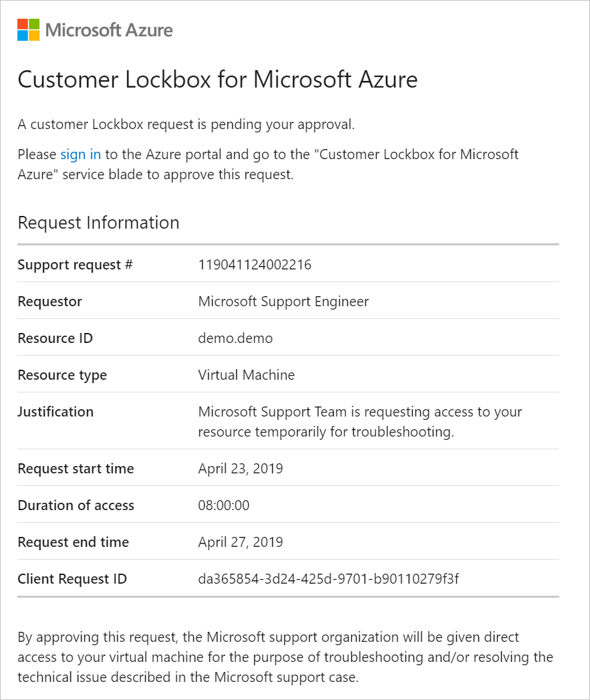Viewport: 590px width, 700px height.
Task: Click the approval disclaimer paragraph at bottom
Action: (286, 657)
